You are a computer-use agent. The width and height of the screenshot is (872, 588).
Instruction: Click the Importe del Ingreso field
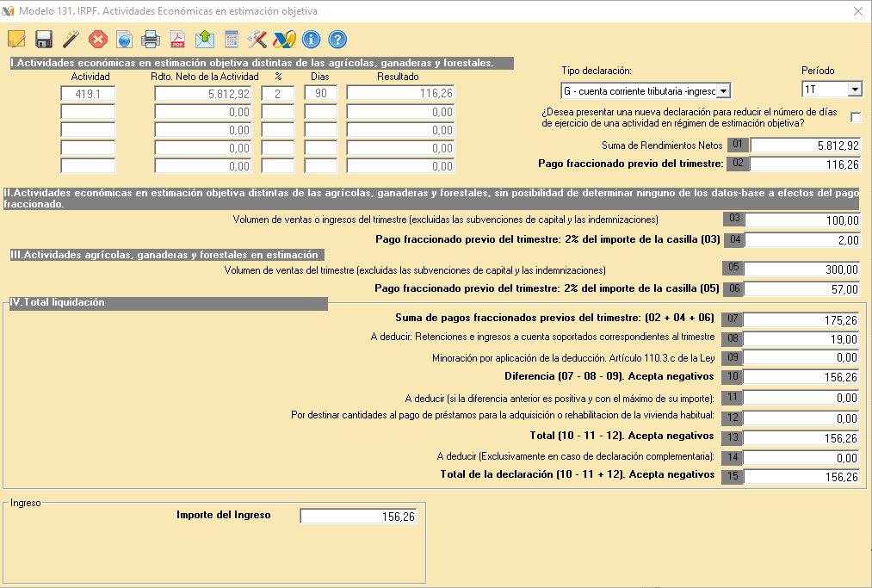[358, 517]
